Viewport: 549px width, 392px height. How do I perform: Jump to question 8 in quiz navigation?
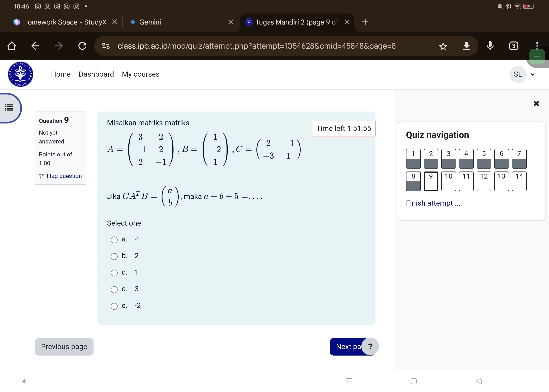pos(413,181)
